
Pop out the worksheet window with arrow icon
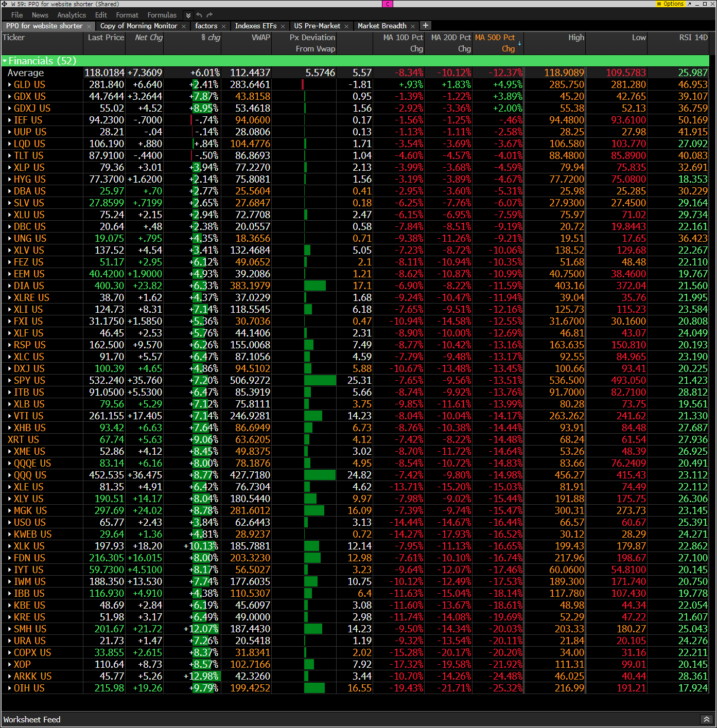point(689,4)
